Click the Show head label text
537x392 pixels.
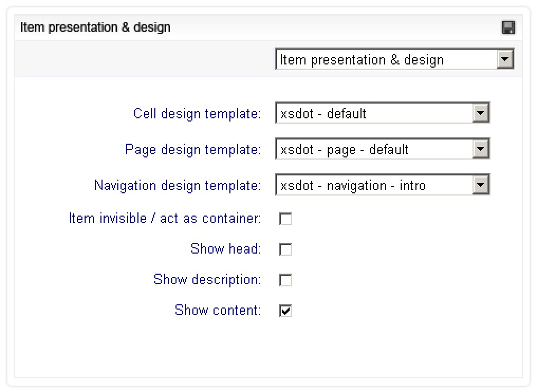pos(226,249)
